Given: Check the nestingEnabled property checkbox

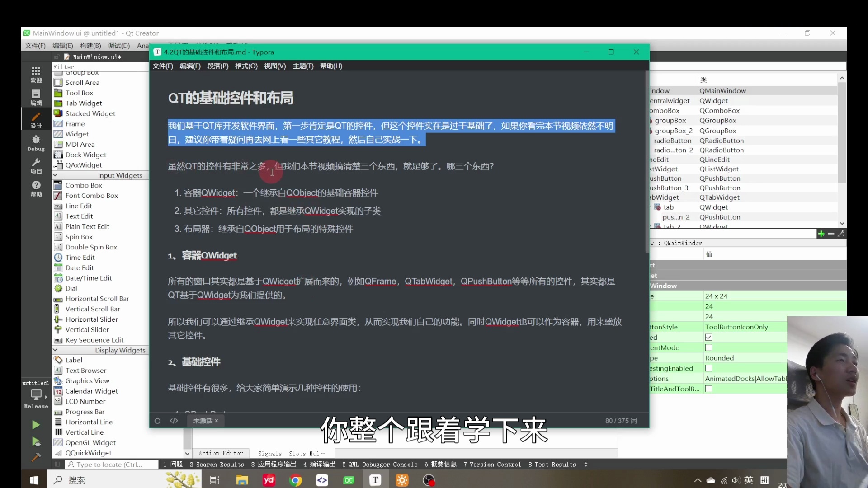Looking at the screenshot, I should (x=709, y=368).
